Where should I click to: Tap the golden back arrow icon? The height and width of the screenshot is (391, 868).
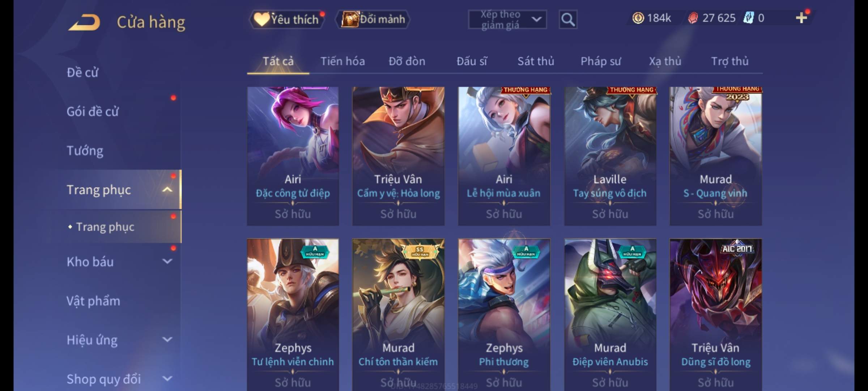point(84,22)
